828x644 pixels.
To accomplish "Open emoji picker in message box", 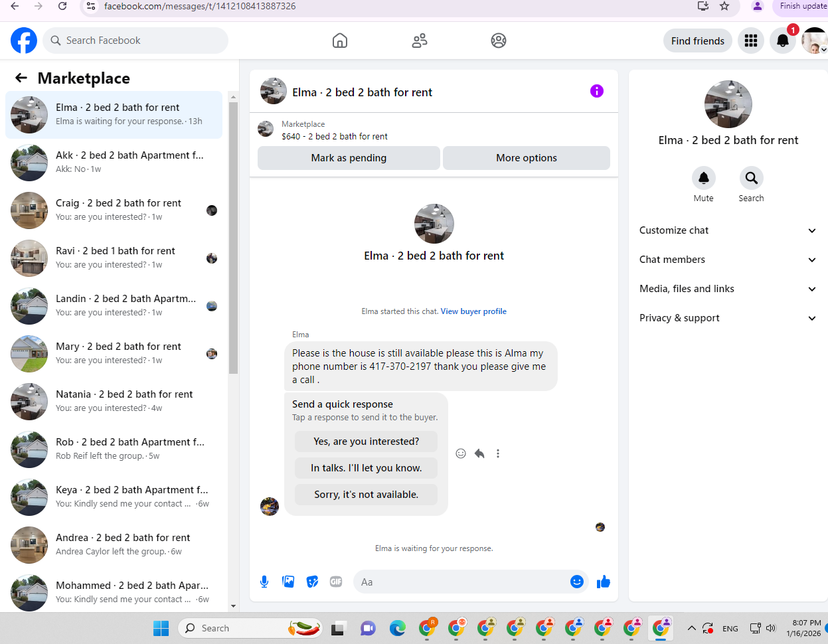I will (x=577, y=582).
